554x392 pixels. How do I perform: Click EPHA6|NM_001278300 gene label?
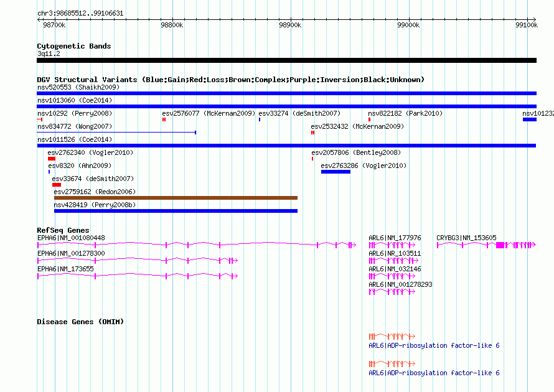click(71, 254)
